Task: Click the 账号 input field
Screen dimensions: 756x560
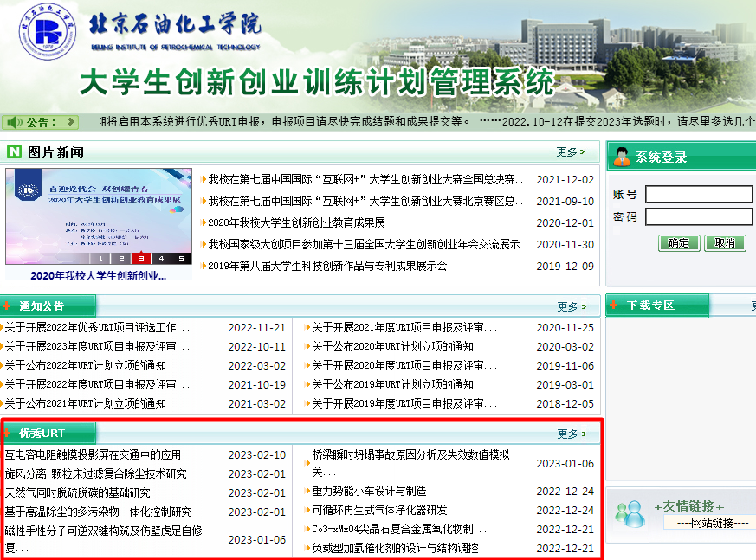Action: click(x=698, y=194)
